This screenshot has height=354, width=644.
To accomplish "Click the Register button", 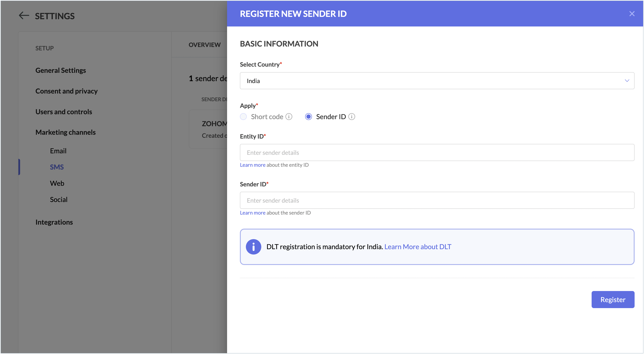I will point(613,300).
